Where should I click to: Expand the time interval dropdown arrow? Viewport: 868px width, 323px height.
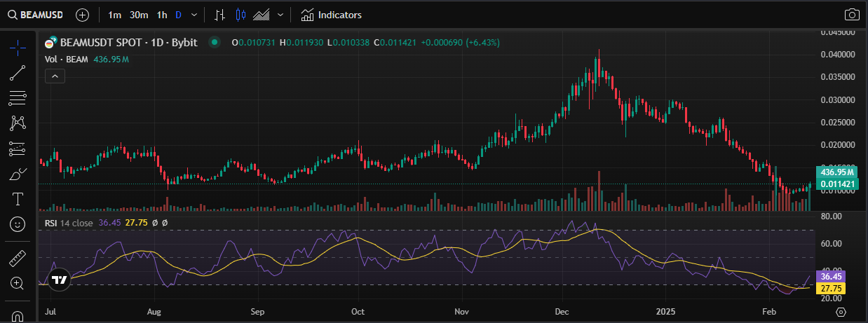tap(194, 15)
